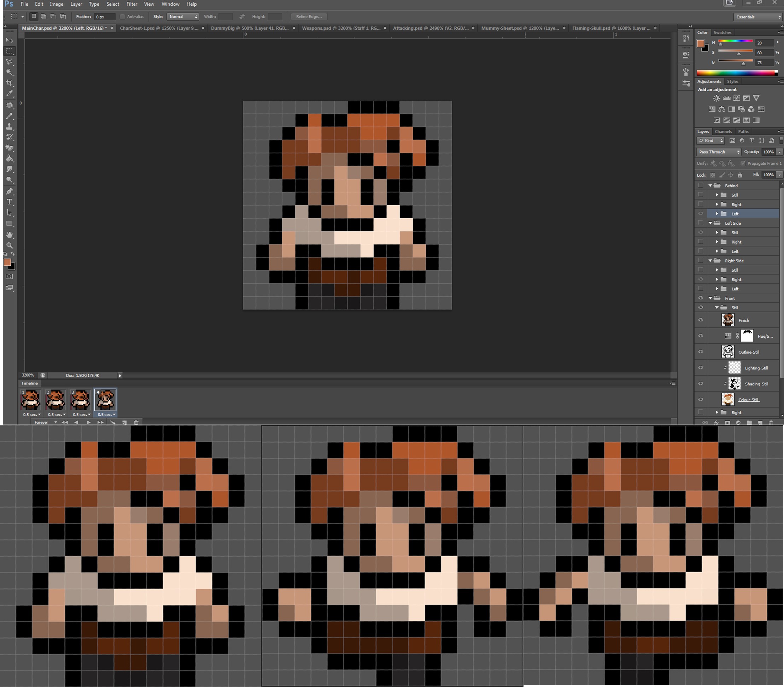The height and width of the screenshot is (687, 784).
Task: Select the Crop tool
Action: point(10,83)
